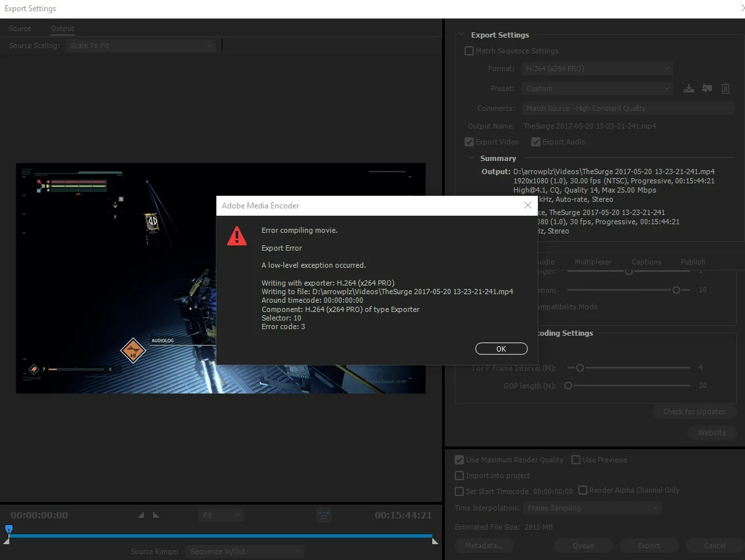Click the Save Preset icon
This screenshot has height=560, width=745.
(x=688, y=88)
